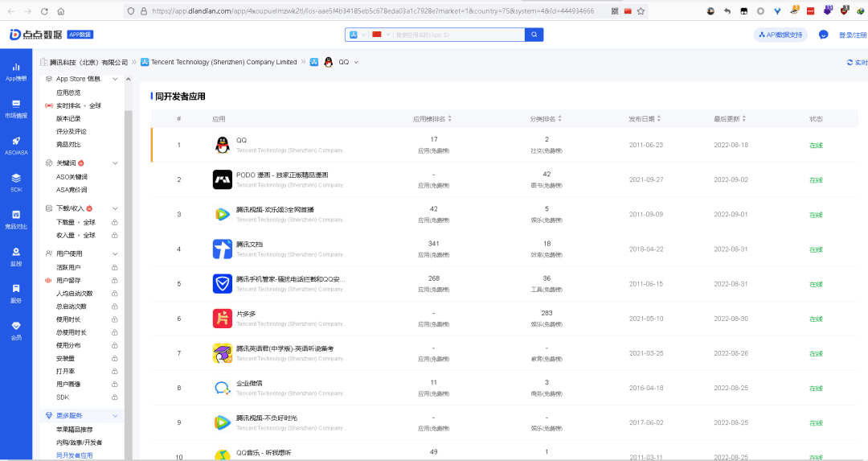The image size is (868, 461).
Task: Click the 2011-06-23 release date cell
Action: (646, 145)
